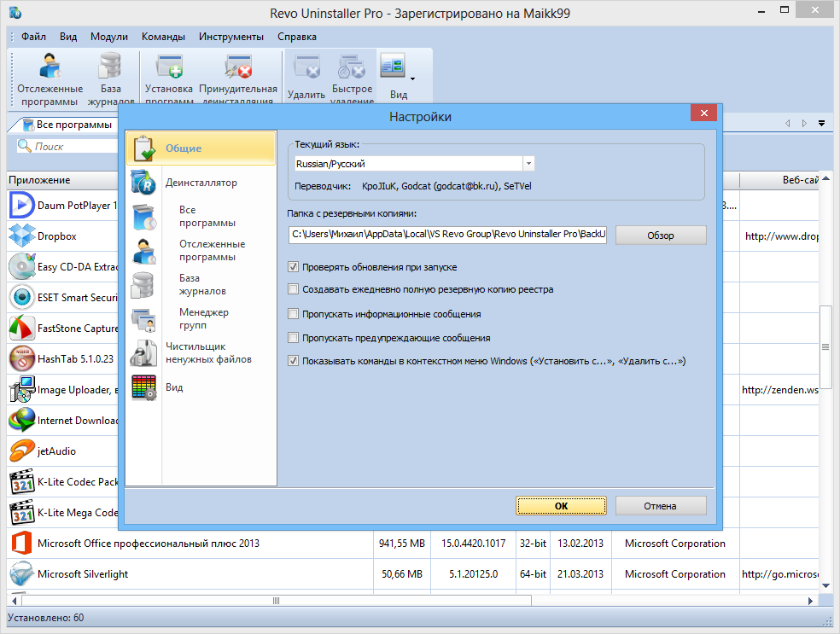This screenshot has height=634, width=840.
Task: Click the tab scroll right arrow
Action: pyautogui.click(x=804, y=123)
